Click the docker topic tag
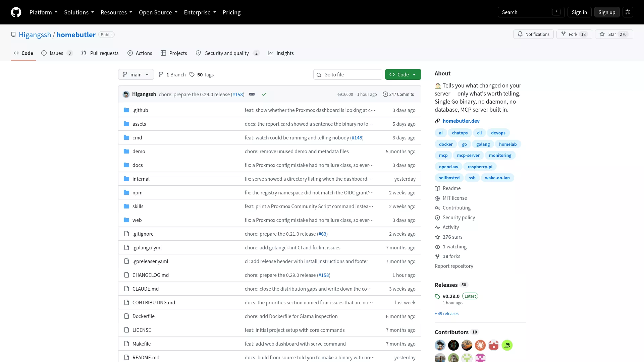644x362 pixels. (x=446, y=144)
